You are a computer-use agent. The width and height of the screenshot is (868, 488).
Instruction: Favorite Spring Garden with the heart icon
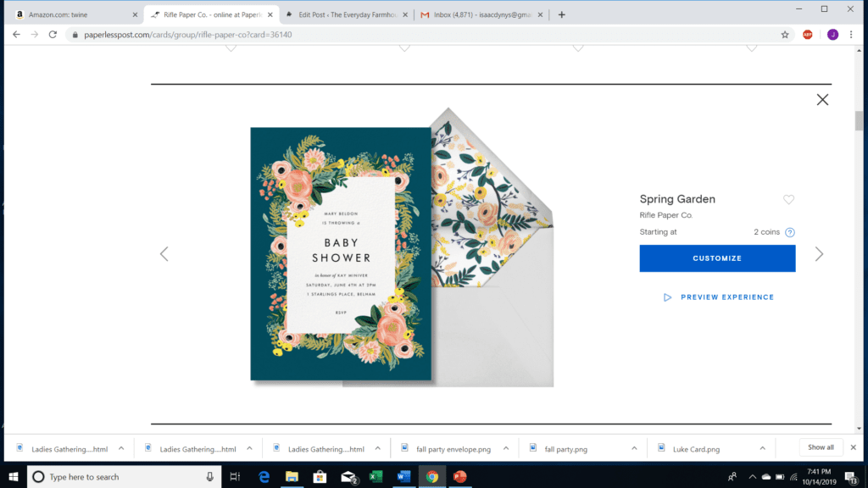pyautogui.click(x=789, y=200)
